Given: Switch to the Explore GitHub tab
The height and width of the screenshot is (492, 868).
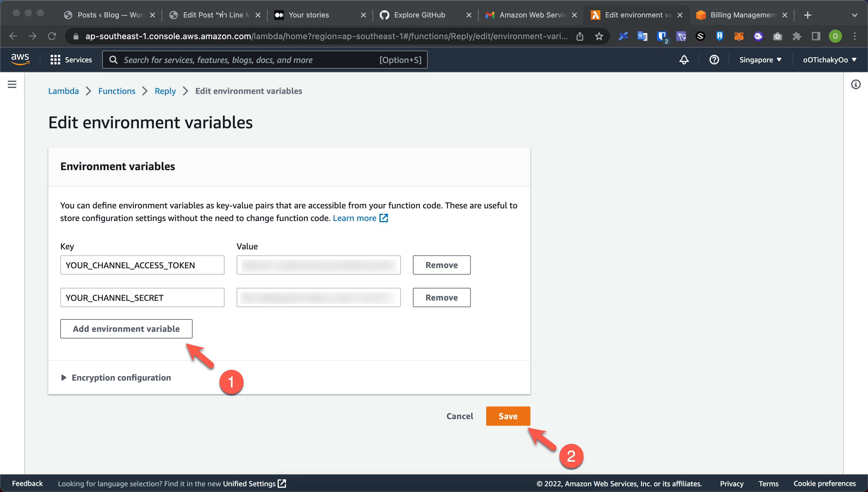Looking at the screenshot, I should (419, 15).
